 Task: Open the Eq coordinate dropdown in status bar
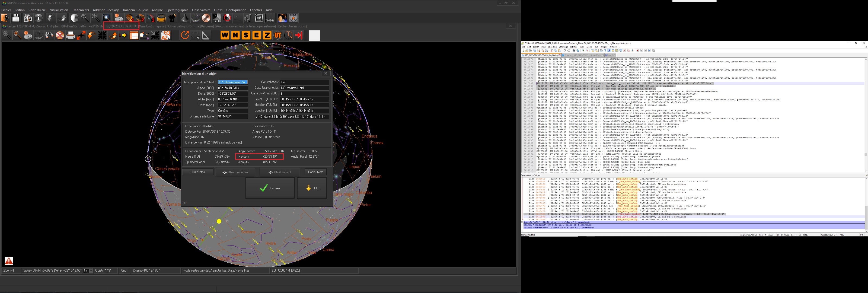(91, 271)
